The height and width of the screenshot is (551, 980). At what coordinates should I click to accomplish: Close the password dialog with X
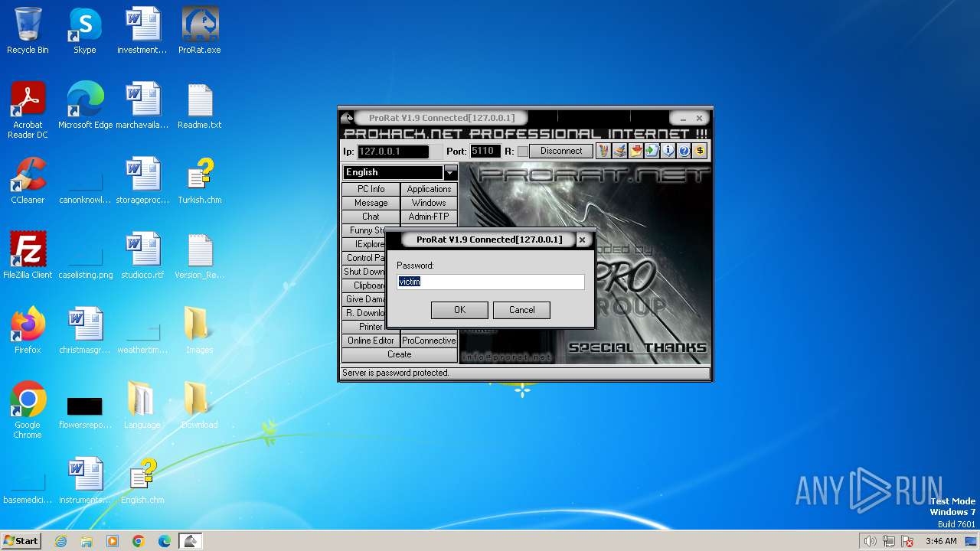(x=582, y=240)
